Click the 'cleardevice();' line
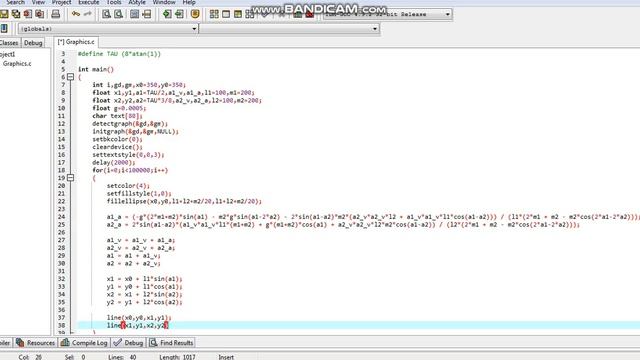The width and height of the screenshot is (640, 360). (x=117, y=147)
